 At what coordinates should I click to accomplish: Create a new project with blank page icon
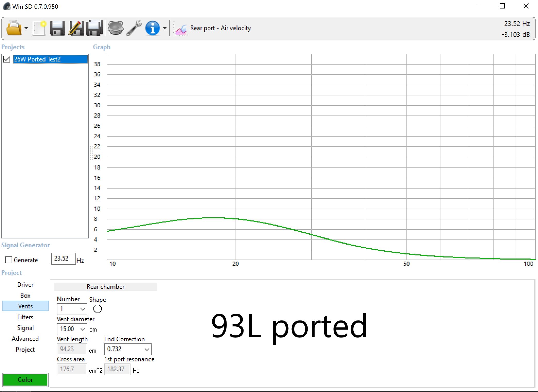pos(39,28)
